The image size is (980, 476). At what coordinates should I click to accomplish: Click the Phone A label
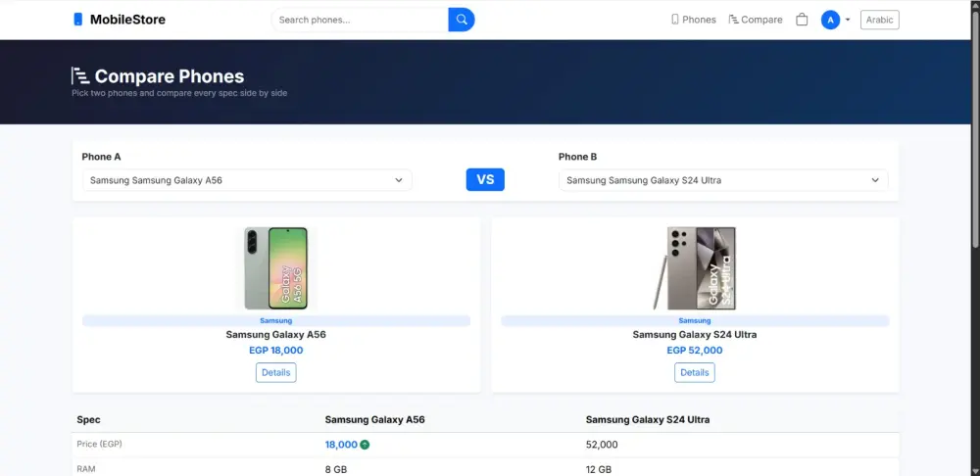pos(101,157)
